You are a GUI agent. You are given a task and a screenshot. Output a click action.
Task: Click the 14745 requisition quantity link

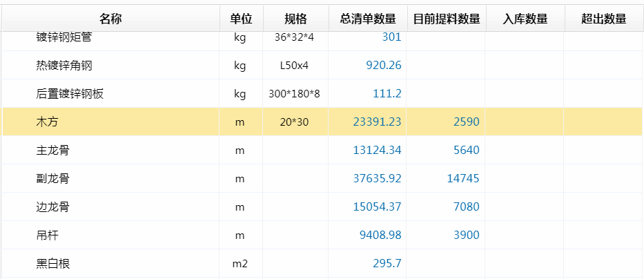coord(463,178)
